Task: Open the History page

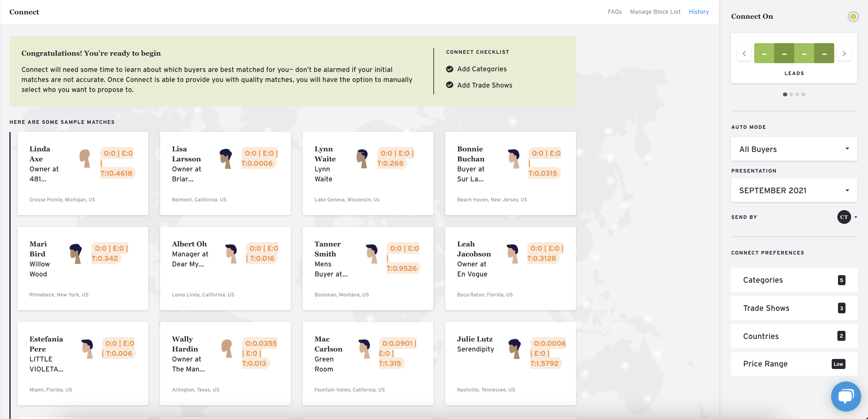Action: [699, 12]
